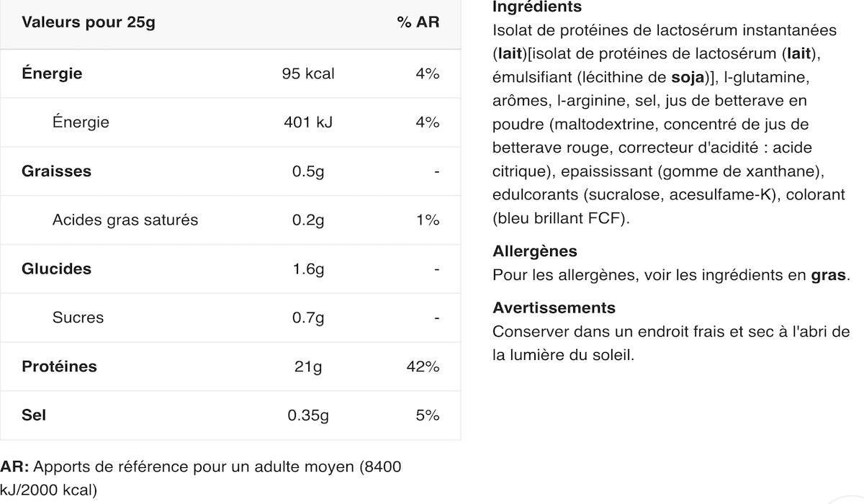Click the bold "gras" in allergens sentence

(828, 275)
